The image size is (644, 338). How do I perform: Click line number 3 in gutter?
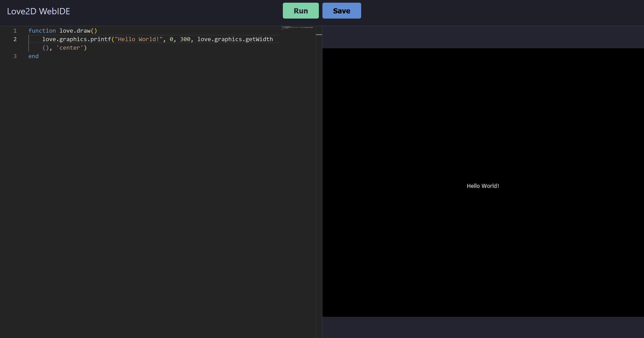pyautogui.click(x=15, y=56)
